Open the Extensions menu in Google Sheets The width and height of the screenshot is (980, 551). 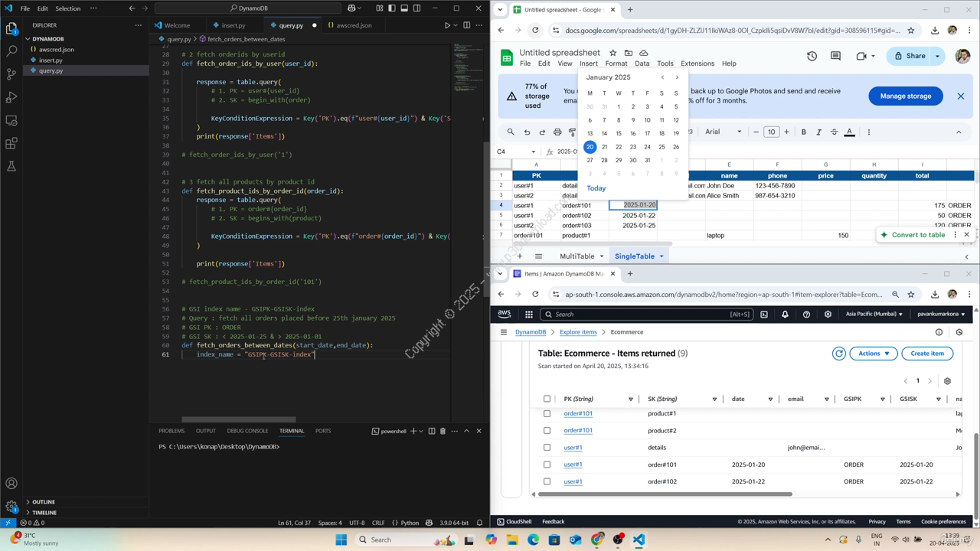(697, 64)
